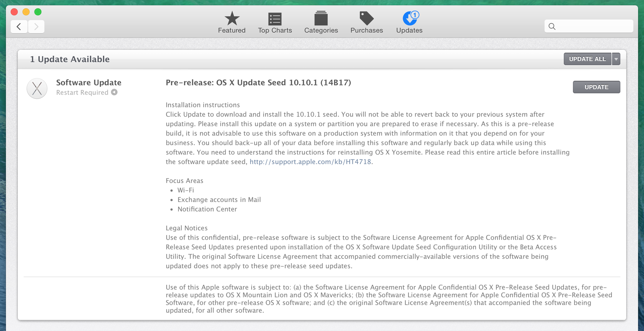Click the Focus Areas heading
The width and height of the screenshot is (644, 331).
pos(184,181)
